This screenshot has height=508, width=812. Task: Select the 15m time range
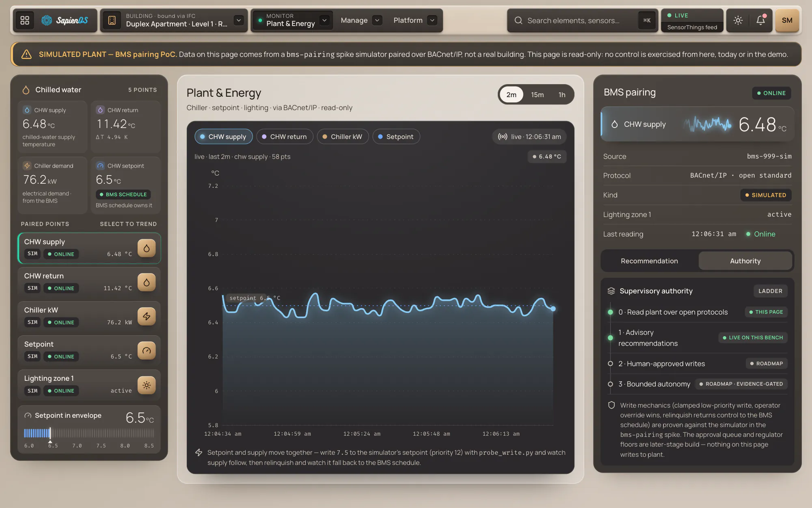point(537,95)
